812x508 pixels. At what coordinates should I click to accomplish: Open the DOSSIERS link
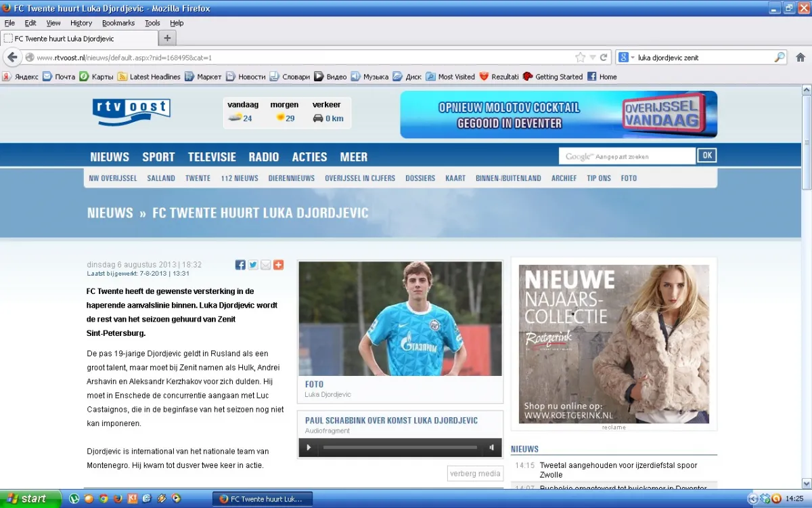420,178
